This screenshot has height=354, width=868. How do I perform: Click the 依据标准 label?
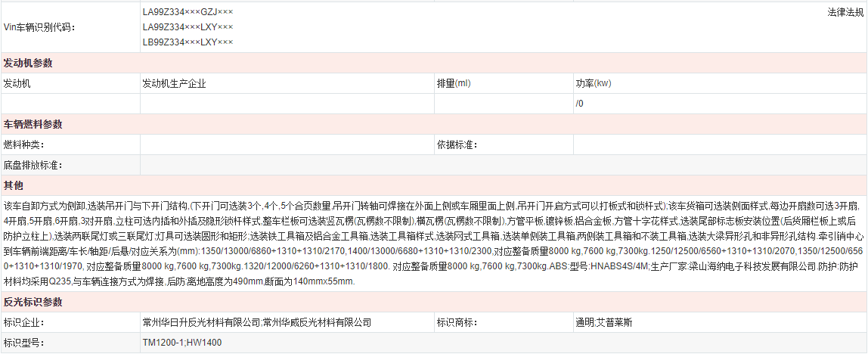457,144
